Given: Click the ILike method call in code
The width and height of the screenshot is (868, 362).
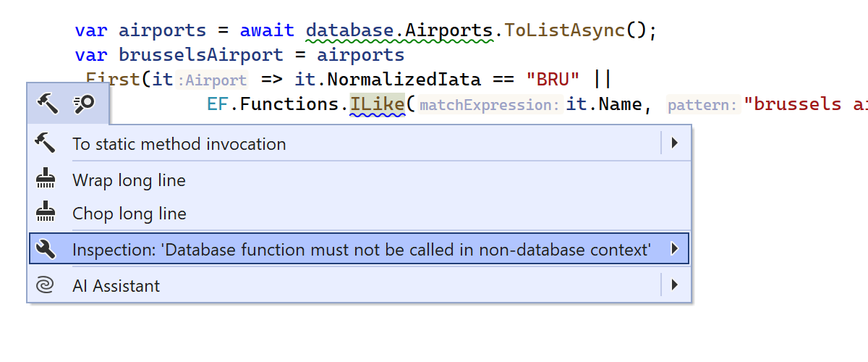Looking at the screenshot, I should (377, 104).
